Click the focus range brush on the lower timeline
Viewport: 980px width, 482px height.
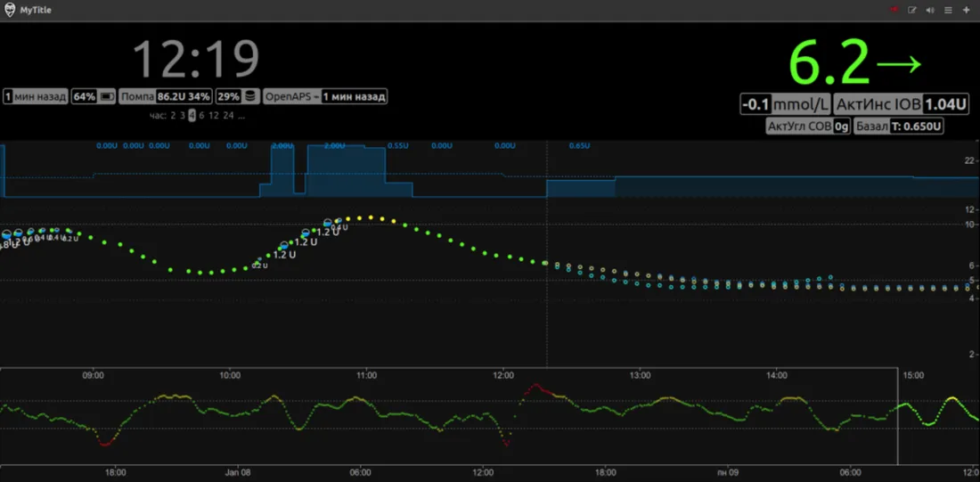(449, 416)
